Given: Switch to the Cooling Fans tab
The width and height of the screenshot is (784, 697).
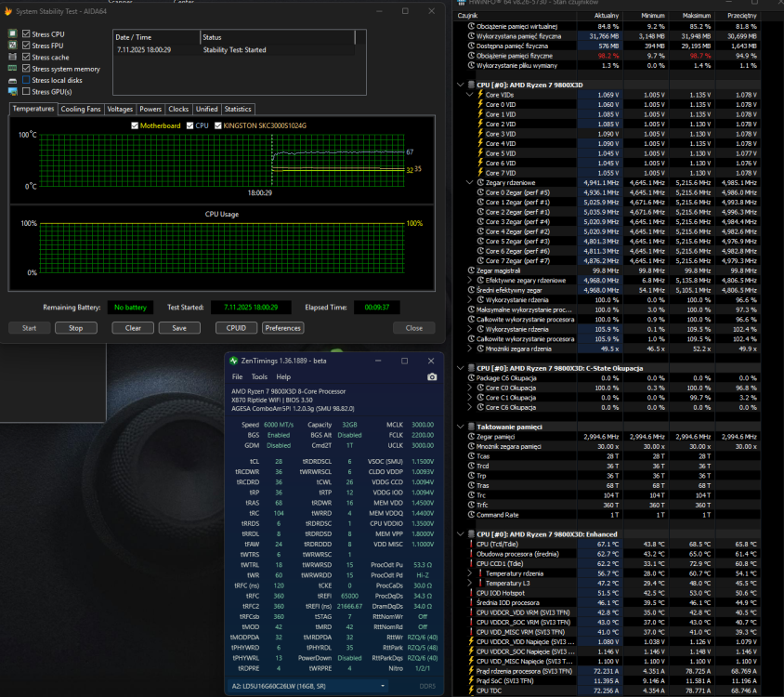Looking at the screenshot, I should [81, 109].
